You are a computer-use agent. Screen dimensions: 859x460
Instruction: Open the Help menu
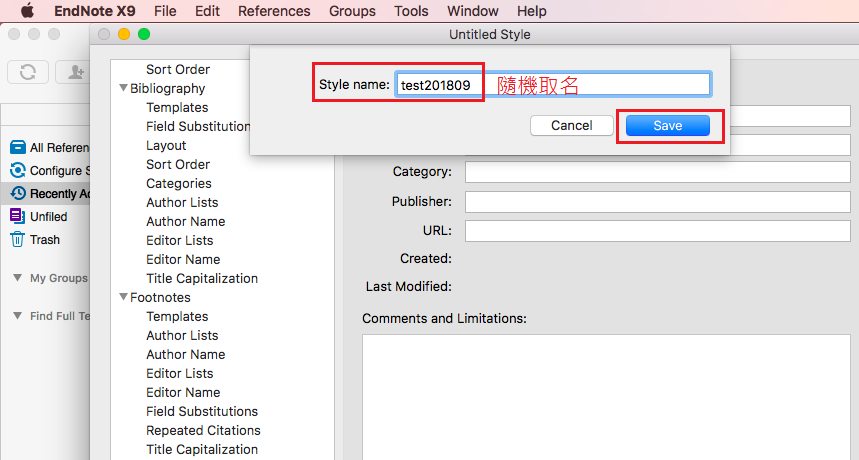(x=531, y=11)
